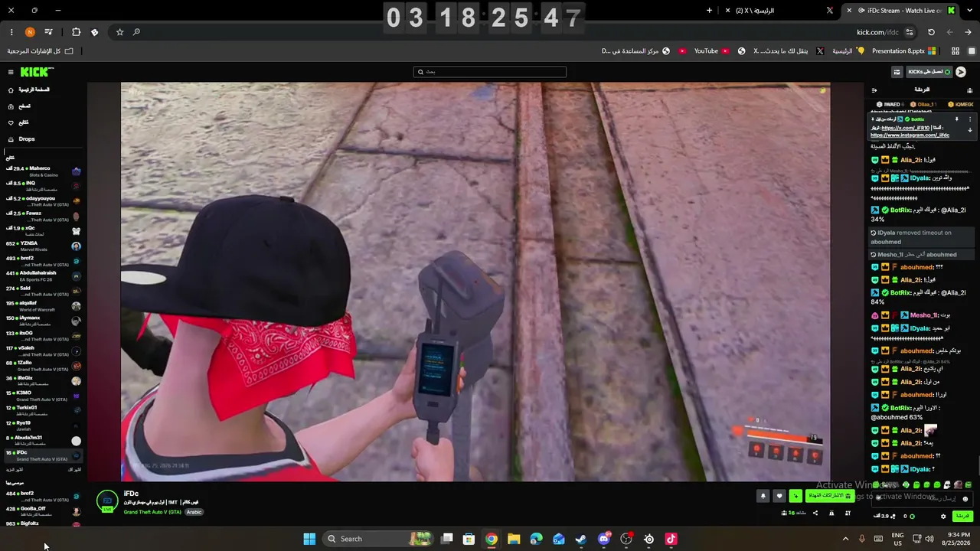This screenshot has height=551, width=980.
Task: Open a new browser tab
Action: (x=709, y=11)
